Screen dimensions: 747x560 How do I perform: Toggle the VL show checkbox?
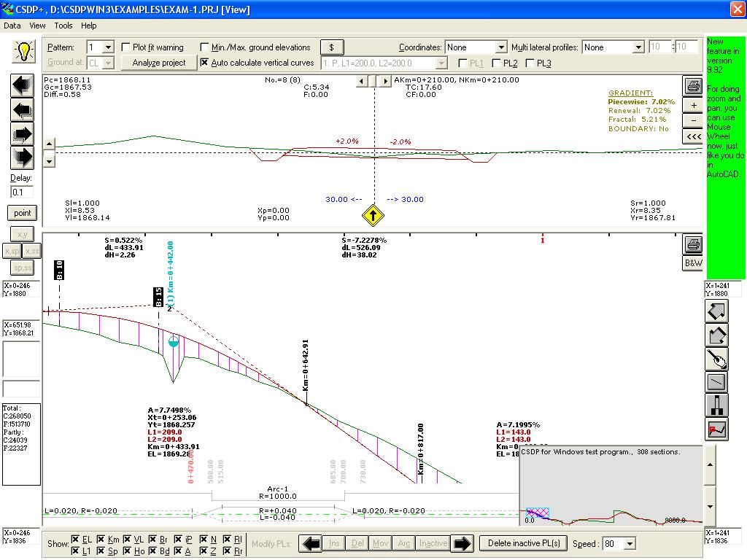[x=127, y=540]
